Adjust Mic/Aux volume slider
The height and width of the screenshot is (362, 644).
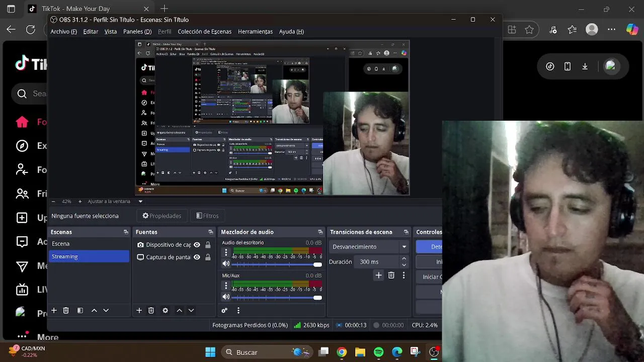(276, 298)
